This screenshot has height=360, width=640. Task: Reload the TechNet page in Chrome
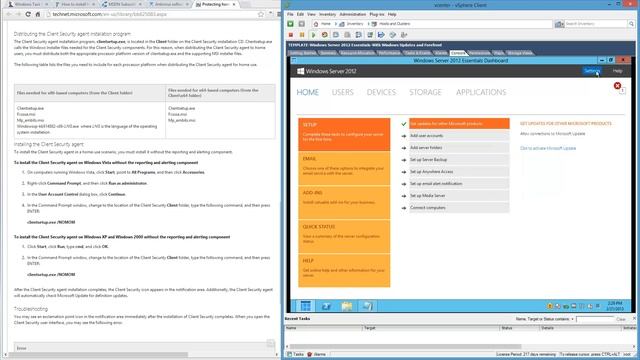[x=28, y=14]
